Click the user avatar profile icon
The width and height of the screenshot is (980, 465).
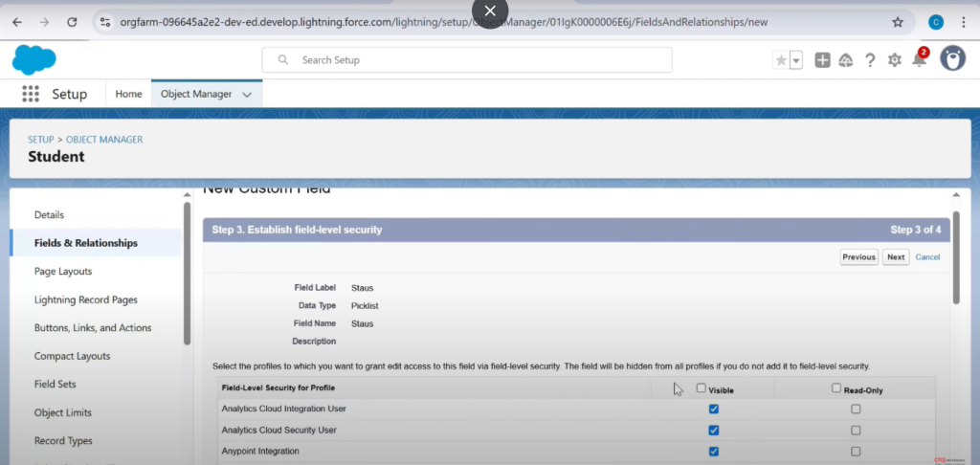(x=952, y=59)
